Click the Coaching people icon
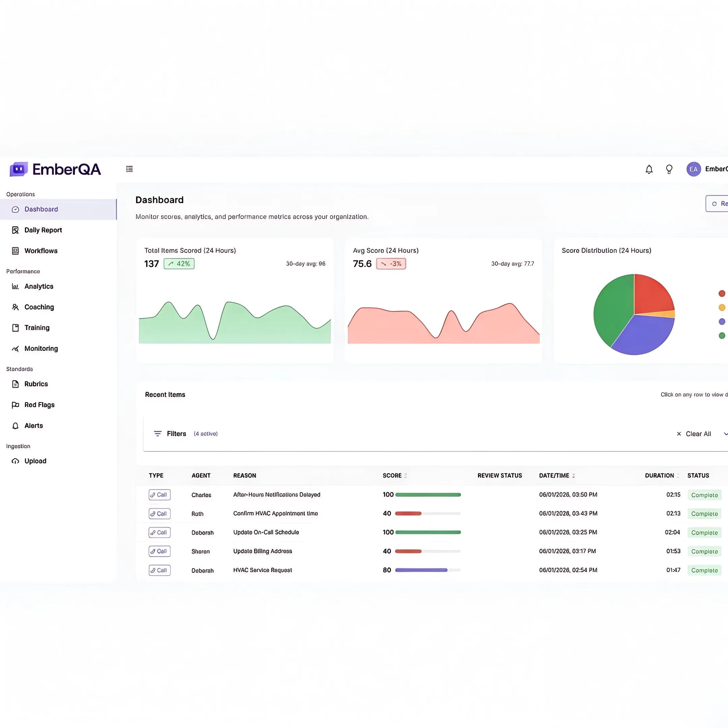 tap(16, 307)
